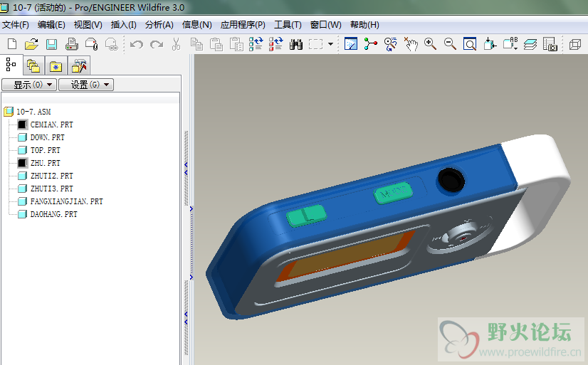Open the 编辑(E) menu
This screenshot has height=365, width=588.
click(x=51, y=25)
